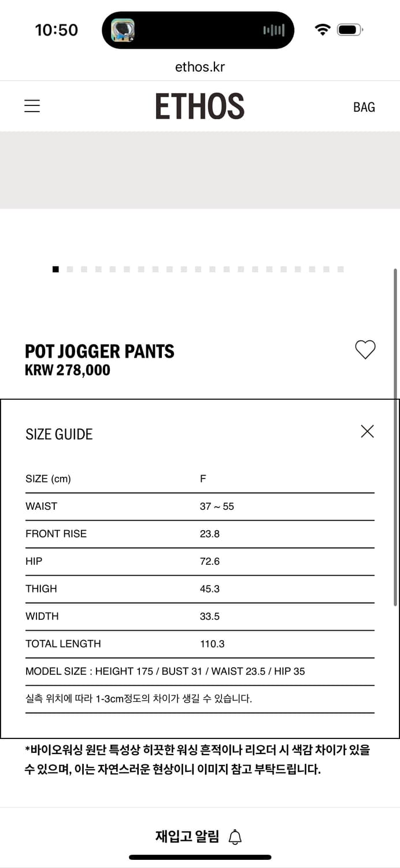Screen dimensions: 400x868
Task: Open the hamburger menu icon
Action: tap(32, 106)
